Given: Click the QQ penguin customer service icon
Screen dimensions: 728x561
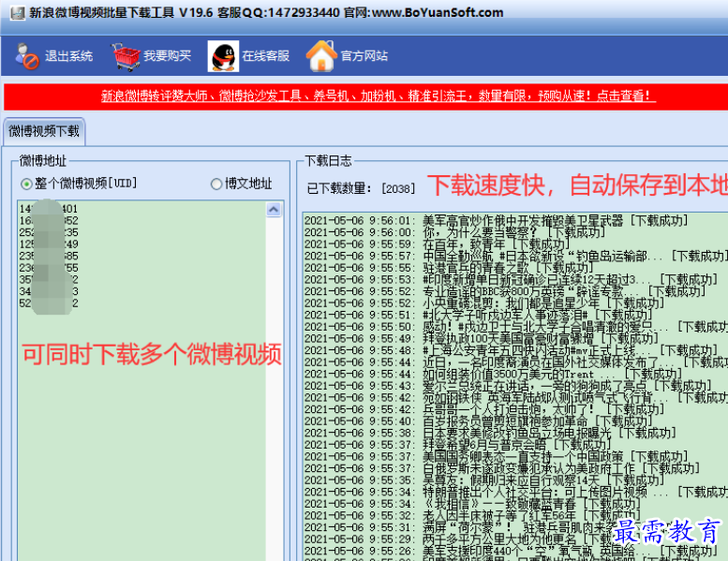Looking at the screenshot, I should (x=223, y=56).
